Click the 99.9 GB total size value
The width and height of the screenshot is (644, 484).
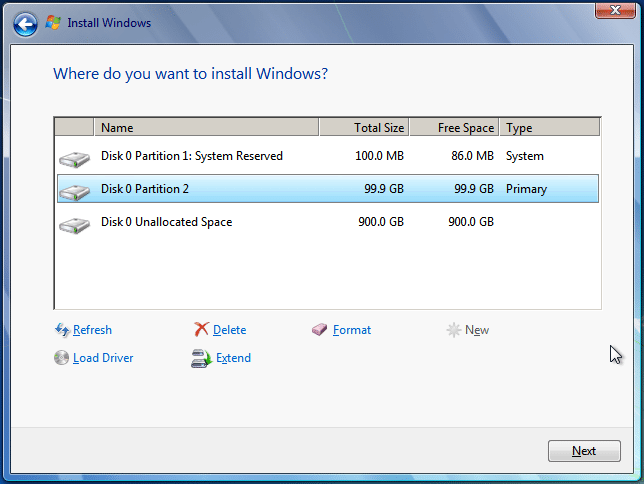384,189
